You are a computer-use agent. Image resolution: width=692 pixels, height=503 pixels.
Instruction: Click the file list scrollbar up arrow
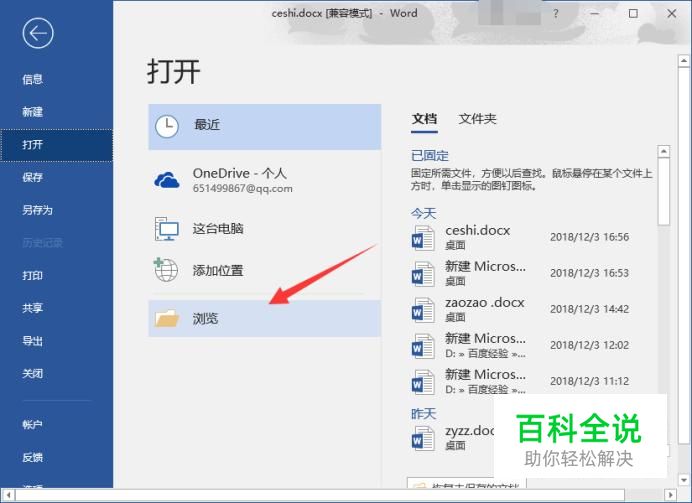coord(663,152)
